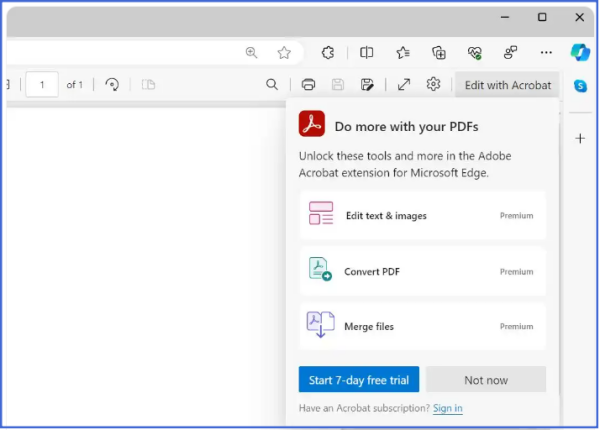
Task: Print the PDF document
Action: click(x=309, y=85)
